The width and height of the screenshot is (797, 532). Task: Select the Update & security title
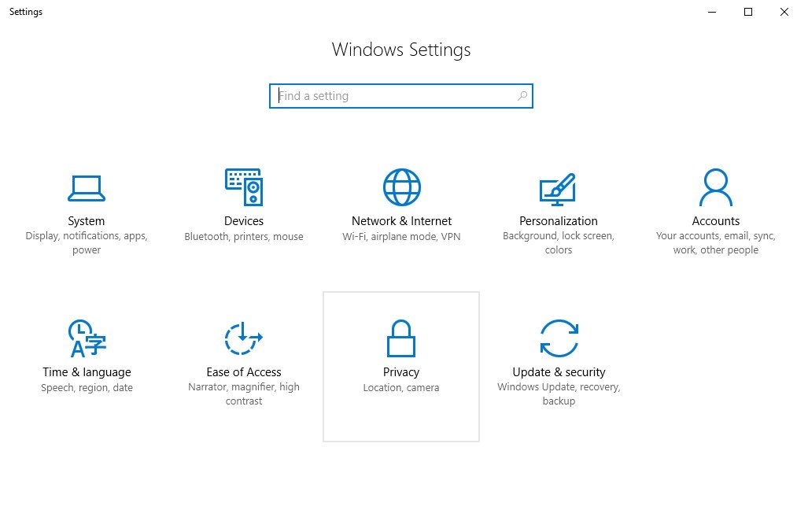point(559,372)
